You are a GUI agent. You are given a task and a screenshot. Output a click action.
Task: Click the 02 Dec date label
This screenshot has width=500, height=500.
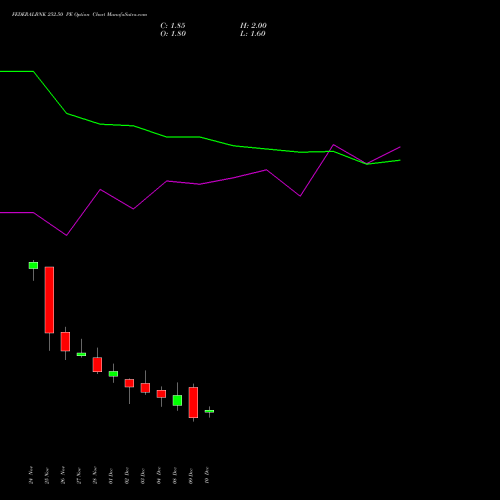127,476
